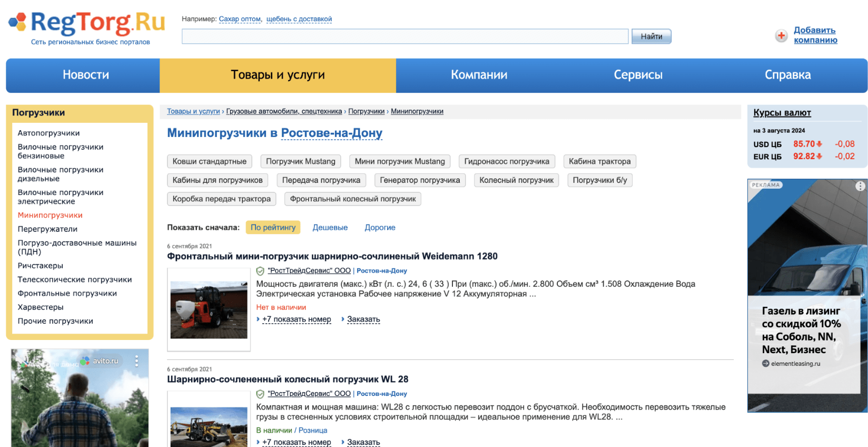Open the Справка tab
This screenshot has height=447, width=868.
(x=787, y=75)
